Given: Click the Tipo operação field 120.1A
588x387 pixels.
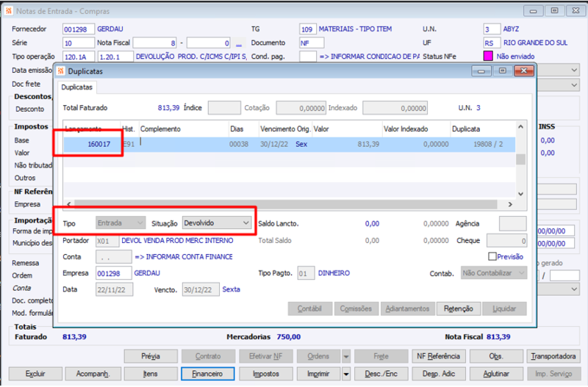Looking at the screenshot, I should click(79, 57).
